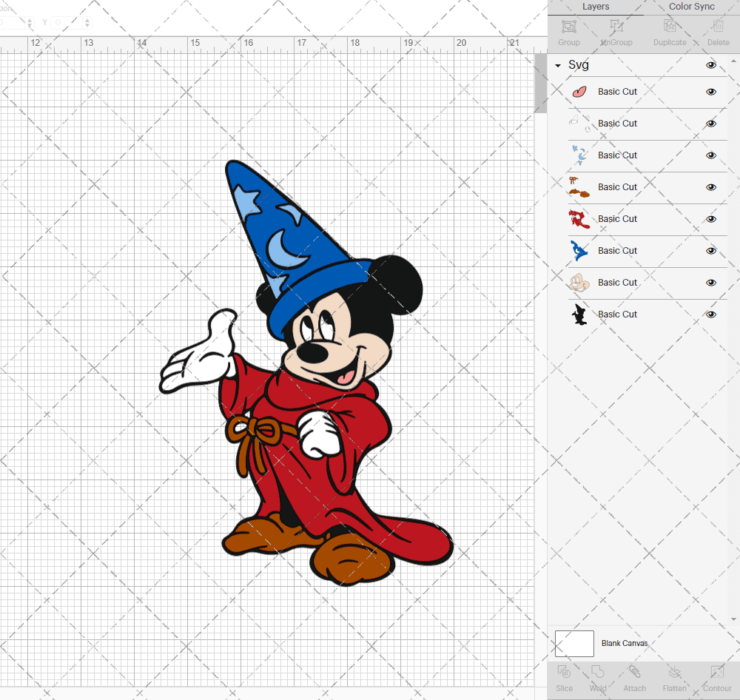Switch to the Color Sync tab

click(691, 7)
